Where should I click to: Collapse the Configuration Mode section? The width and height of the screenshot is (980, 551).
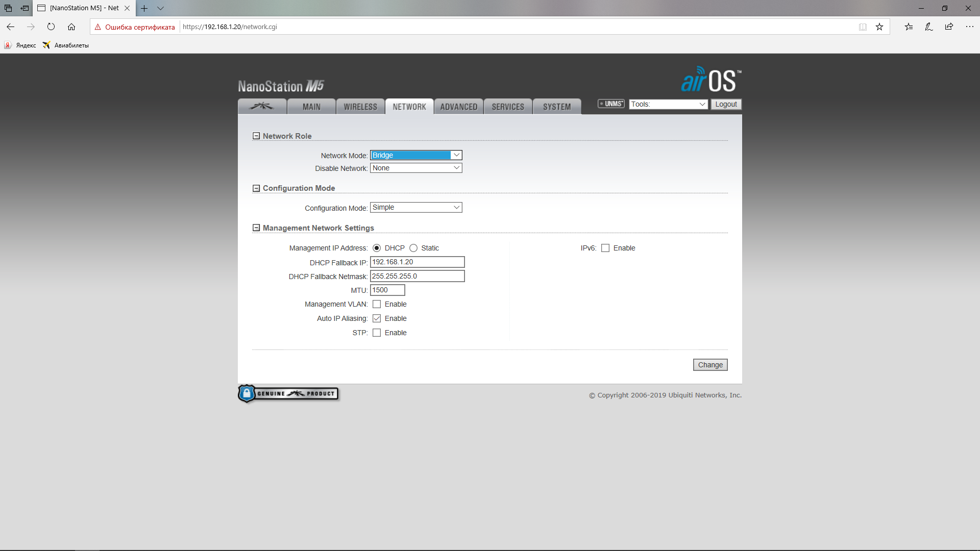(x=256, y=188)
